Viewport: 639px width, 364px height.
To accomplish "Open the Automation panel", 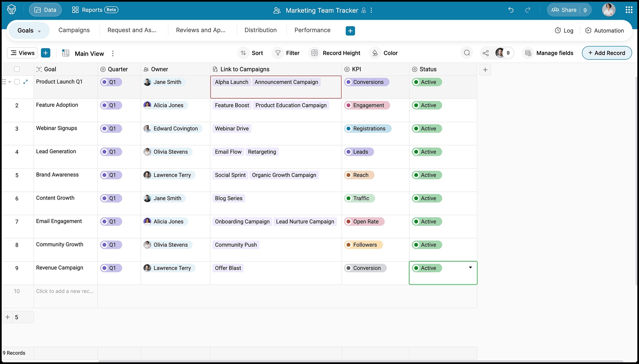I will (604, 30).
